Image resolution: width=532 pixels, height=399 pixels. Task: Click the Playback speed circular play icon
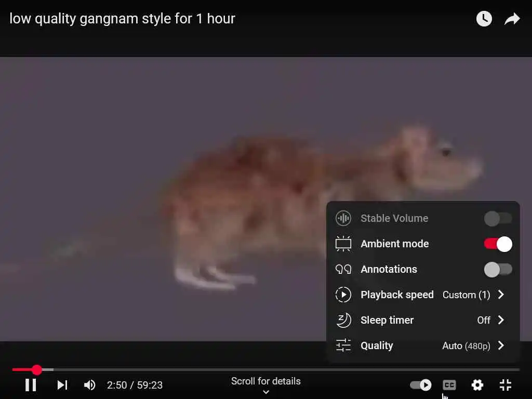click(343, 295)
